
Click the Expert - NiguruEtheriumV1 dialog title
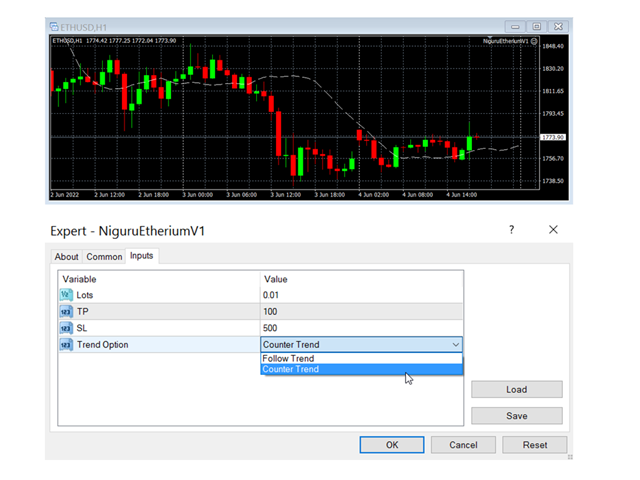click(x=127, y=231)
